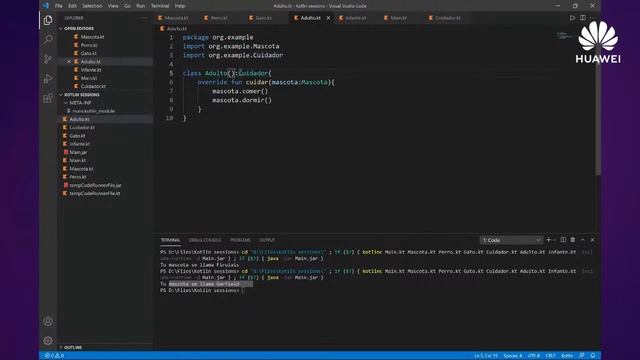Click the errors and warnings status indicator

tap(54, 356)
